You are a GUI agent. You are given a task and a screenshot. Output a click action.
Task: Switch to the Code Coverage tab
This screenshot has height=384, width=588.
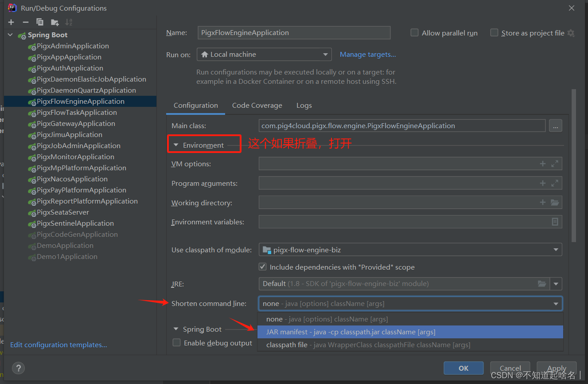[x=257, y=106]
